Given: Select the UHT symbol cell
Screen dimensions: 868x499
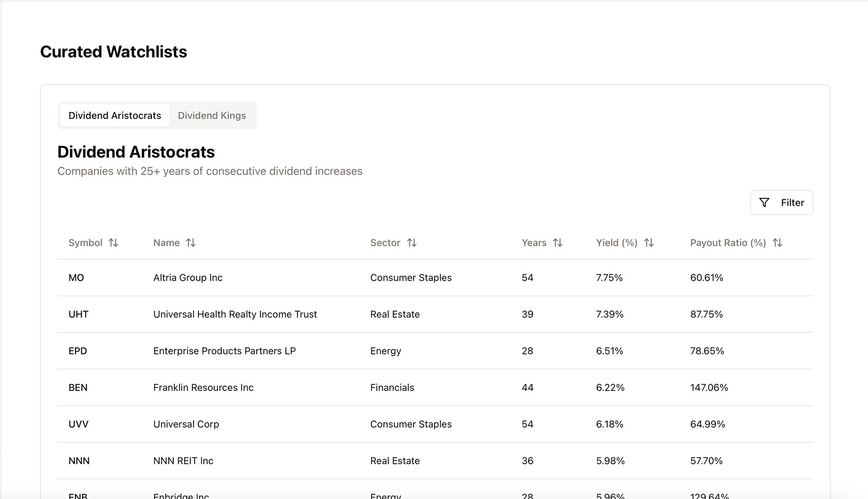Looking at the screenshot, I should coord(78,314).
